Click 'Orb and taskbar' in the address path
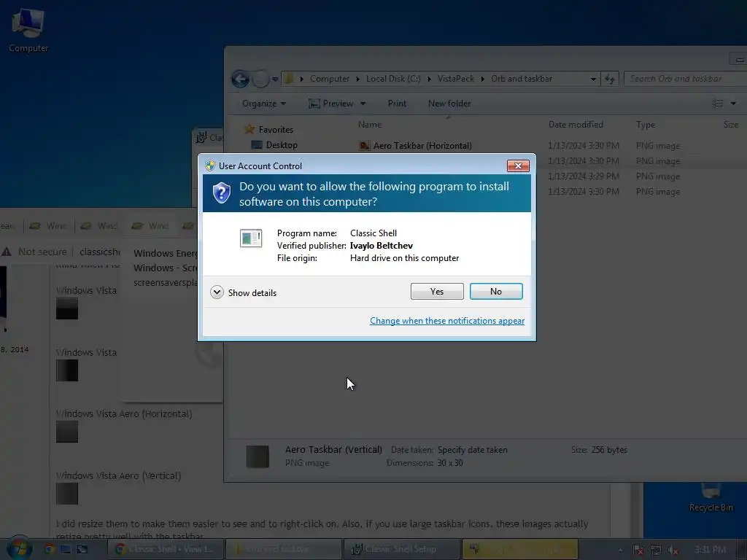The image size is (747, 560). pyautogui.click(x=521, y=79)
